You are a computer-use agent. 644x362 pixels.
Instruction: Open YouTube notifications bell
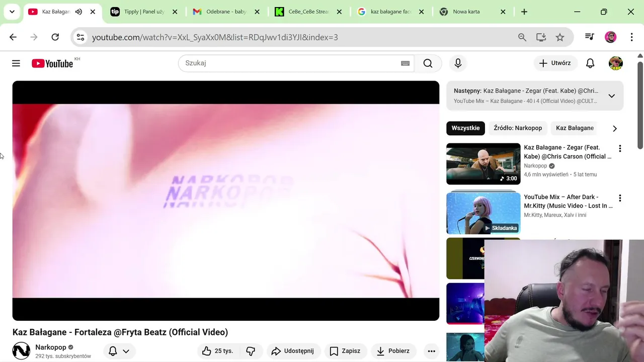590,63
